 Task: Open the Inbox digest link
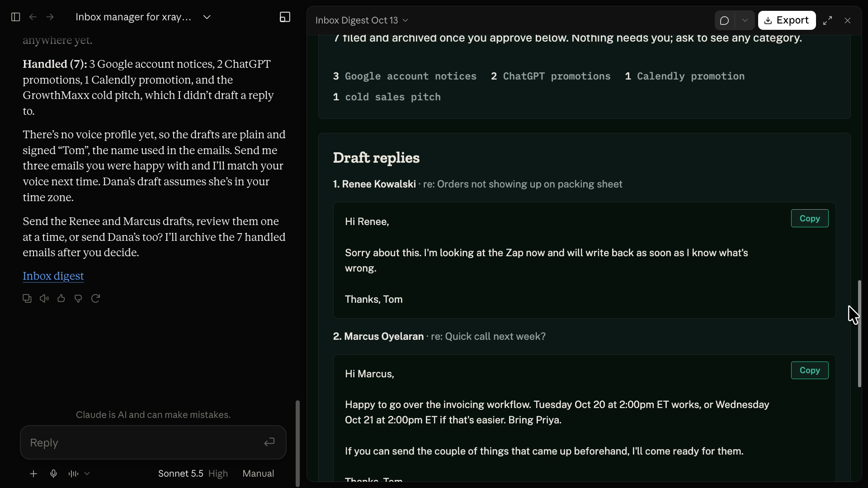53,276
